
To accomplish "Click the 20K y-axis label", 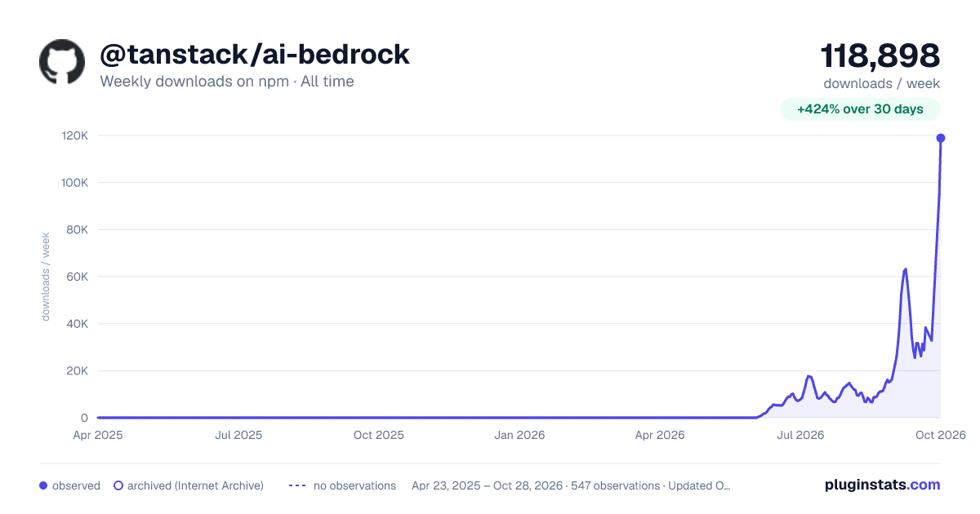I will tap(78, 370).
